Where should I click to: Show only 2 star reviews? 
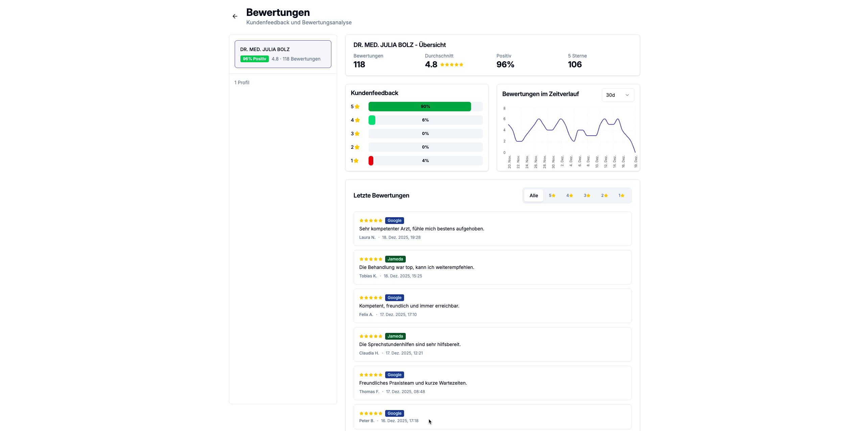[604, 196]
